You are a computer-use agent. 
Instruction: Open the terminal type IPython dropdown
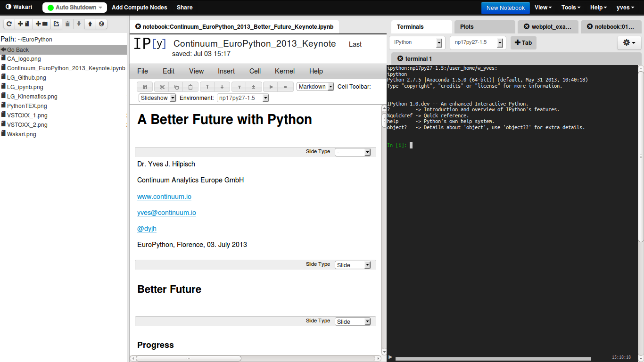pos(417,43)
